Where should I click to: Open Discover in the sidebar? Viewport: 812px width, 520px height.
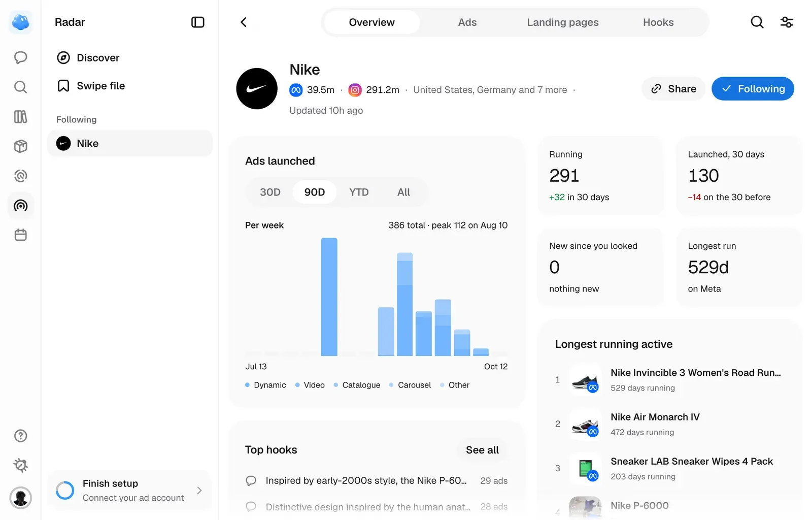click(x=130, y=58)
